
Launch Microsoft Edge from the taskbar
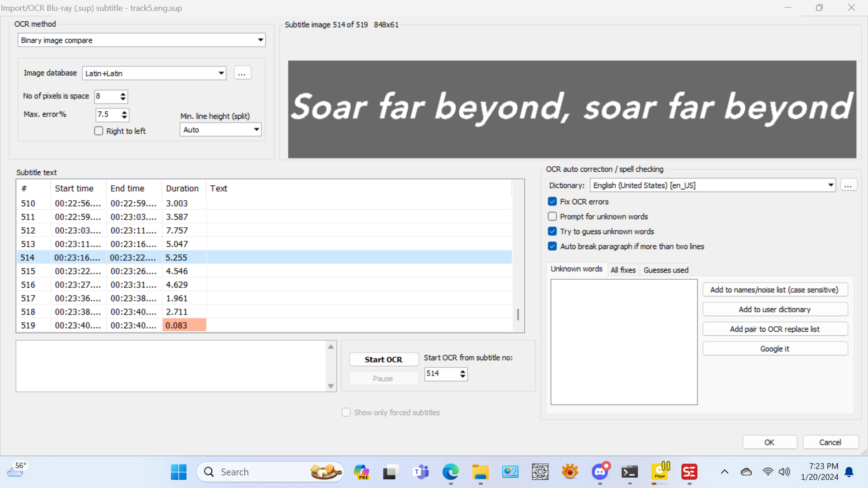[x=450, y=472]
